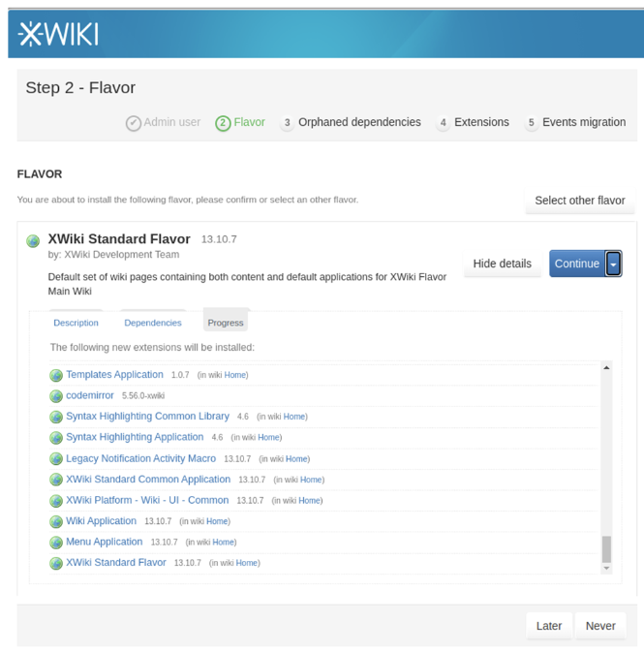The width and height of the screenshot is (644, 653).
Task: Click the Never button
Action: tap(600, 626)
